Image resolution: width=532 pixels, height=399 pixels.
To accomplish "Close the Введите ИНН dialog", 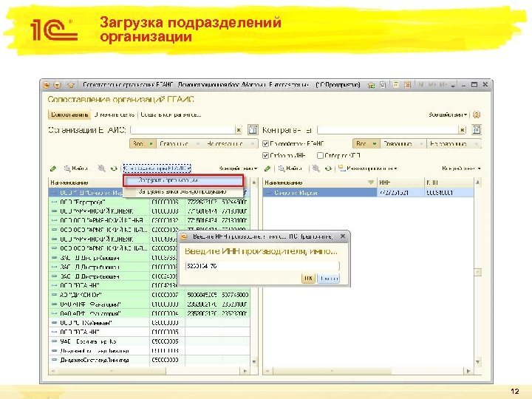I will click(343, 236).
